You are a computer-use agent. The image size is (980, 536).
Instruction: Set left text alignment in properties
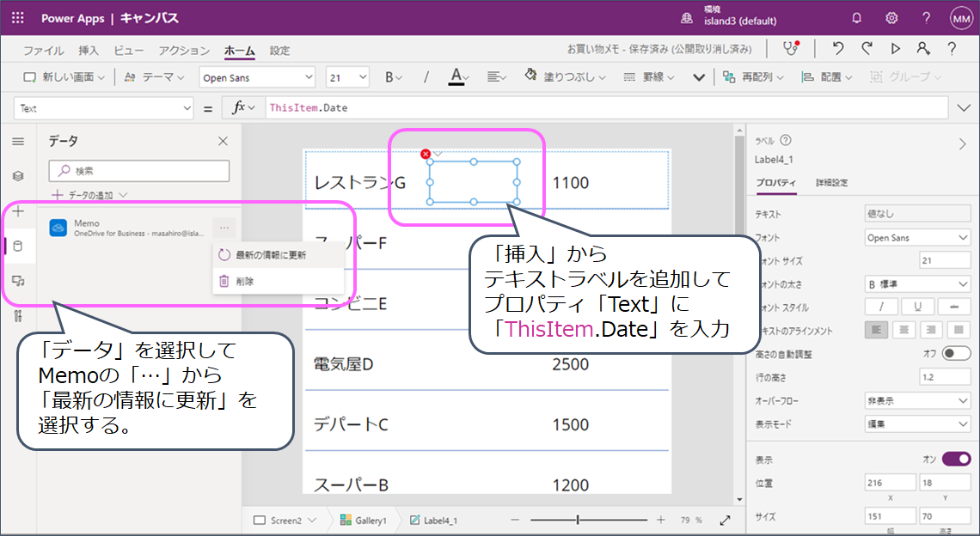(x=876, y=330)
